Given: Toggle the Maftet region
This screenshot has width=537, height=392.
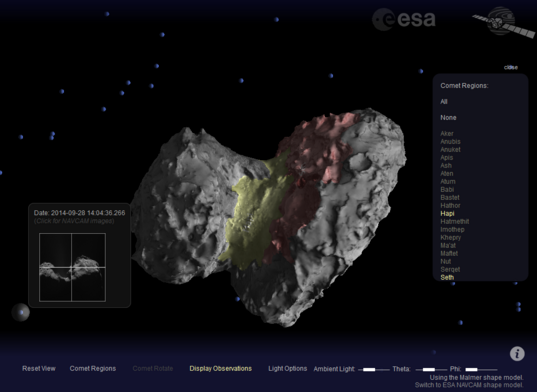Looking at the screenshot, I should tap(449, 253).
